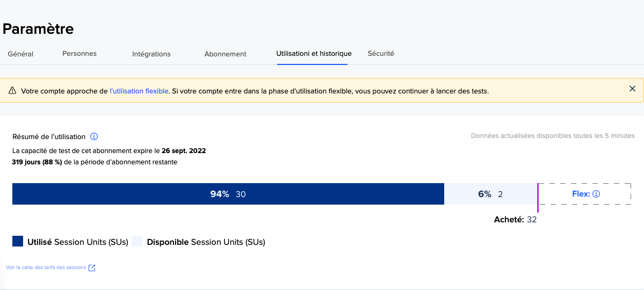
Task: Click the info icon beside Résumé de l'utilisation
Action: coord(94,137)
